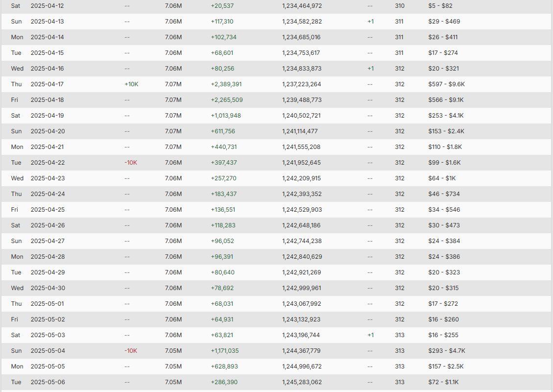Click the +286,390 views value
The width and height of the screenshot is (553, 392).
[x=224, y=382]
